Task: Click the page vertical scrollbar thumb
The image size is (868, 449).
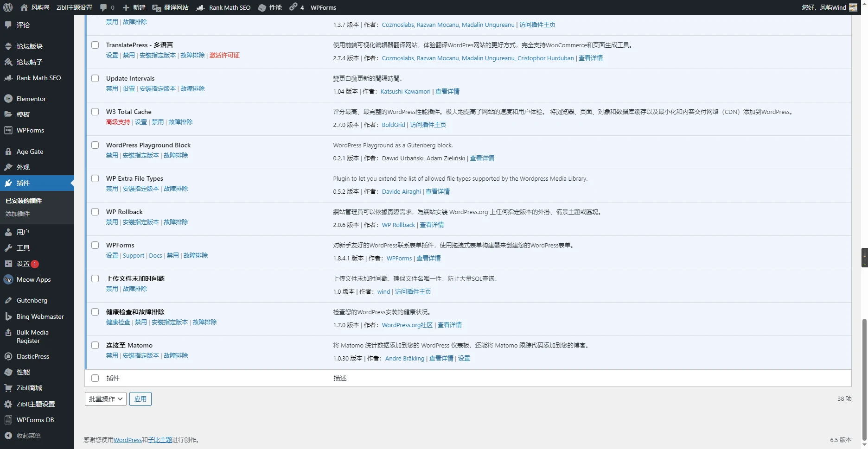Action: pyautogui.click(x=864, y=380)
